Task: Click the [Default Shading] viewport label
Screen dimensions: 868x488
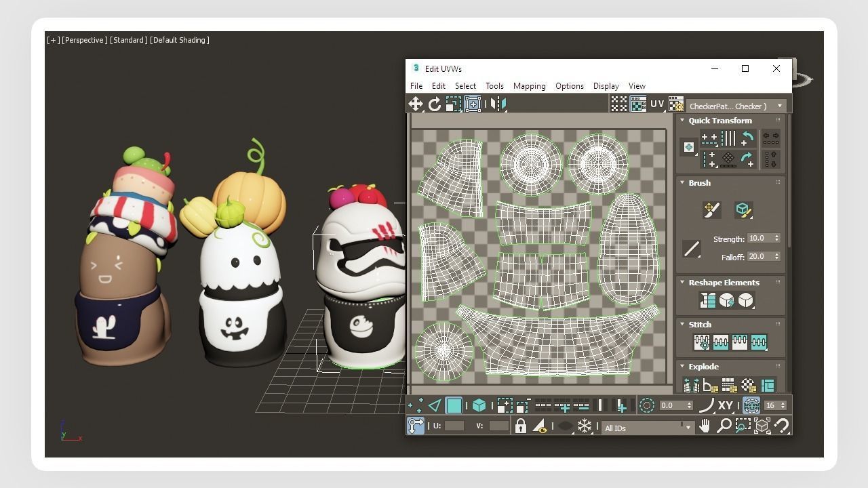Action: pyautogui.click(x=179, y=40)
